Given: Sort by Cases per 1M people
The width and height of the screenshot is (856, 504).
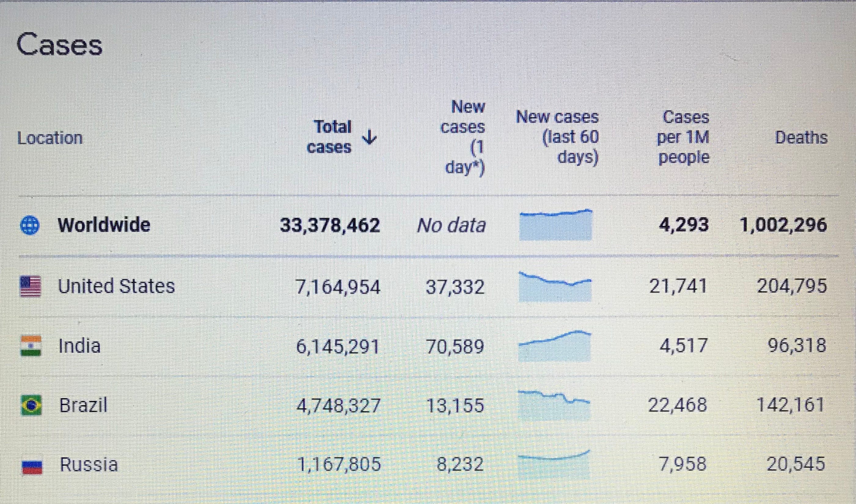Looking at the screenshot, I should 683,137.
